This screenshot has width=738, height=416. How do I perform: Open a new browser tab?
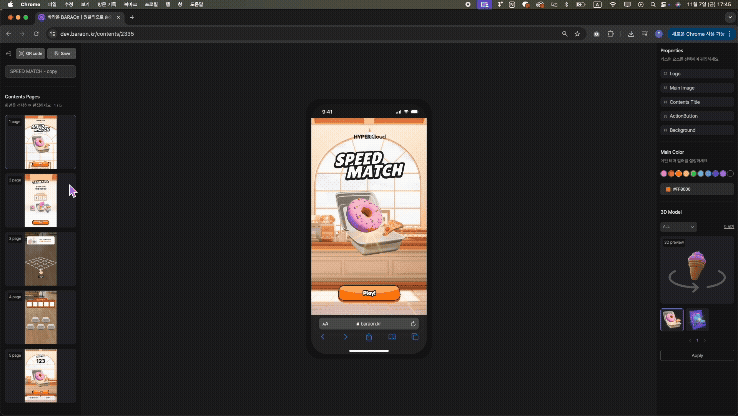pos(132,17)
